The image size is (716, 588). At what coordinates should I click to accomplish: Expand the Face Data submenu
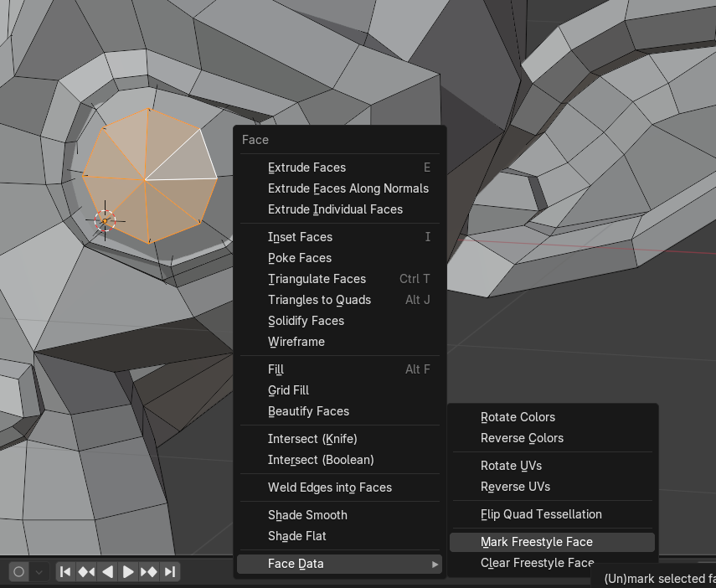point(339,564)
